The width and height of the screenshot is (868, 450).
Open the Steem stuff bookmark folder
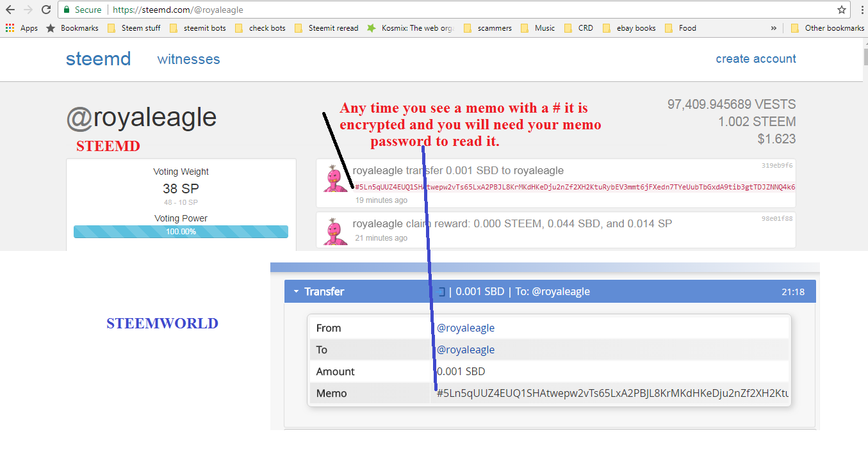click(134, 28)
